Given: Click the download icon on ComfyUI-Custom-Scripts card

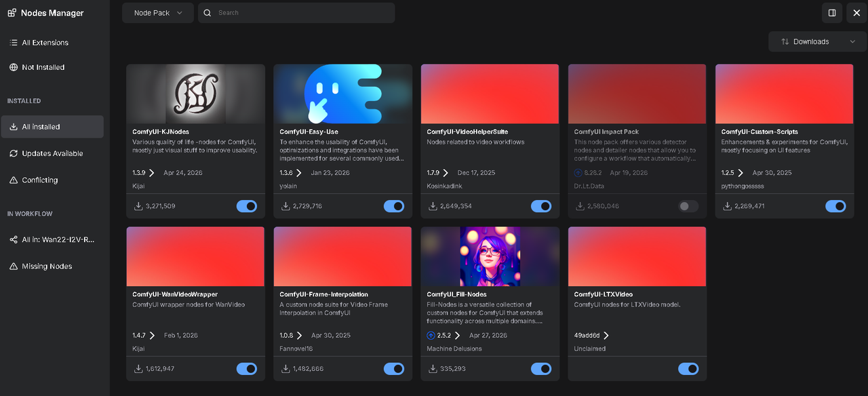Looking at the screenshot, I should pyautogui.click(x=727, y=206).
